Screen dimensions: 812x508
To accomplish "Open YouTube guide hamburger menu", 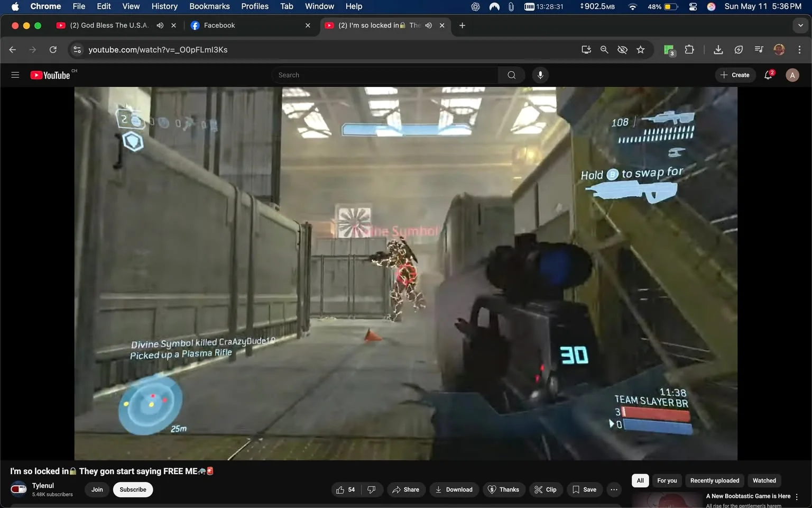I will point(15,75).
